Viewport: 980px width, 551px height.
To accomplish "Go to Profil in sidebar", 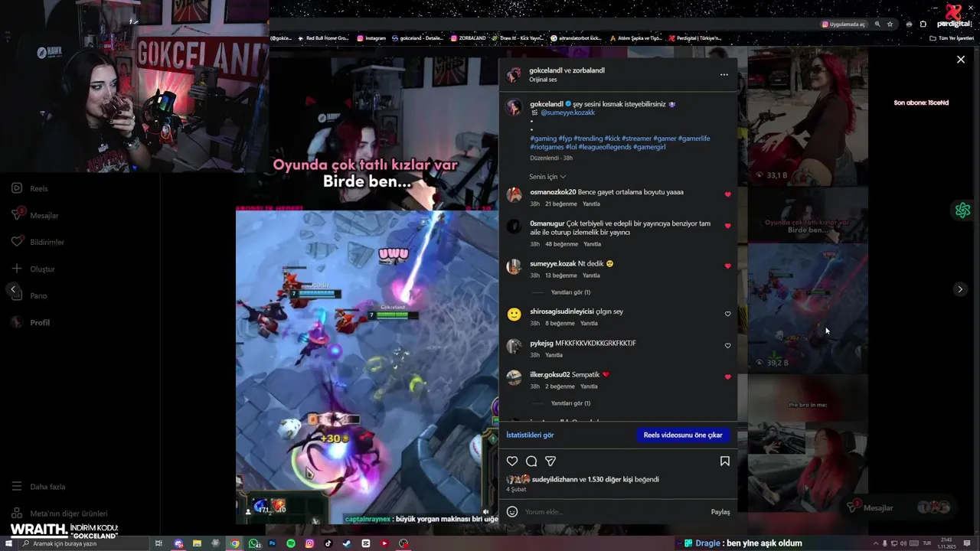I will coord(31,322).
